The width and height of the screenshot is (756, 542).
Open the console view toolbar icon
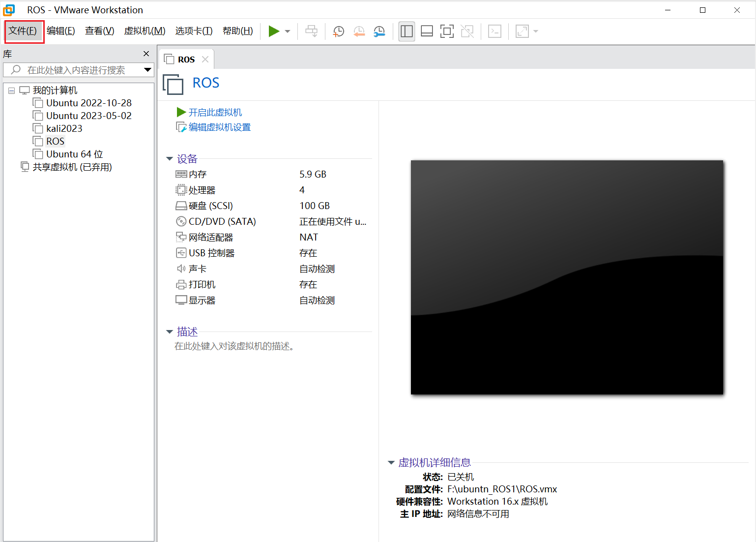(494, 31)
